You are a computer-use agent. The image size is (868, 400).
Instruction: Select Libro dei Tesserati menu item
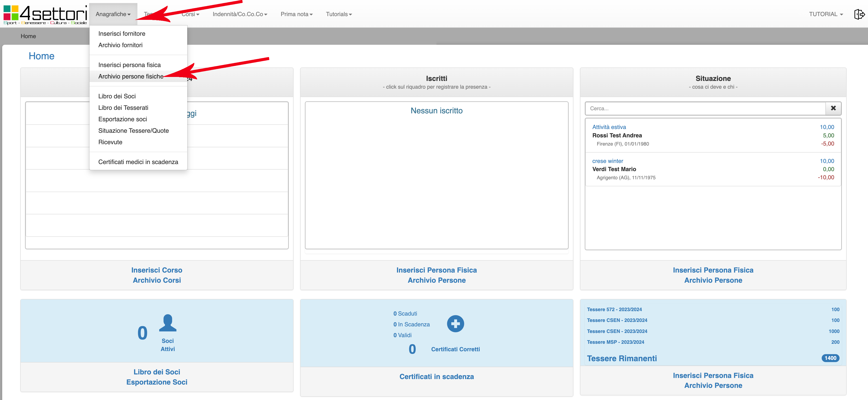[123, 108]
